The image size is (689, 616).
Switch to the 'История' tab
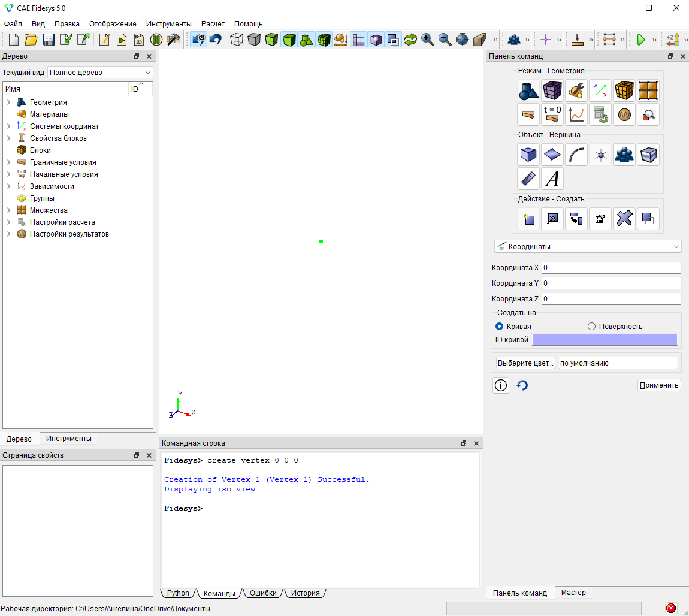click(x=306, y=593)
